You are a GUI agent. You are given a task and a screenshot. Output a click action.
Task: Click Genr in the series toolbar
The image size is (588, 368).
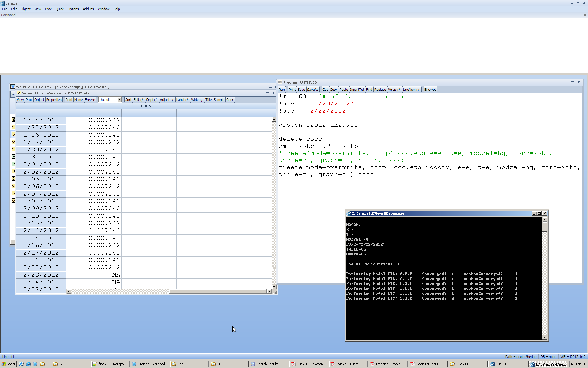coord(230,100)
